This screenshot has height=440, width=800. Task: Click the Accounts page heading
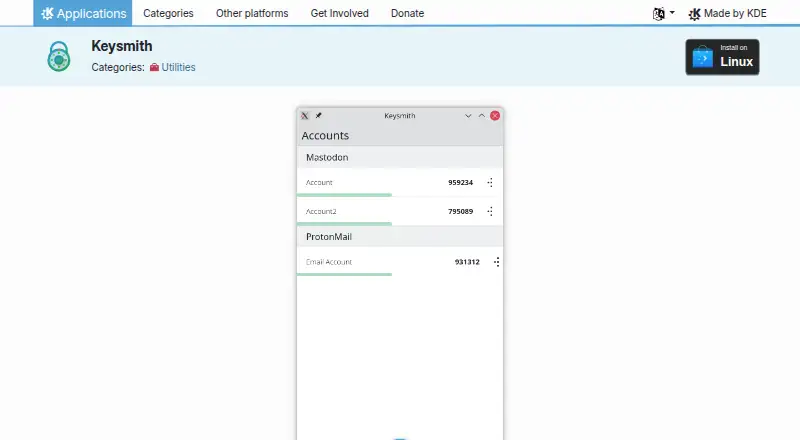click(325, 136)
